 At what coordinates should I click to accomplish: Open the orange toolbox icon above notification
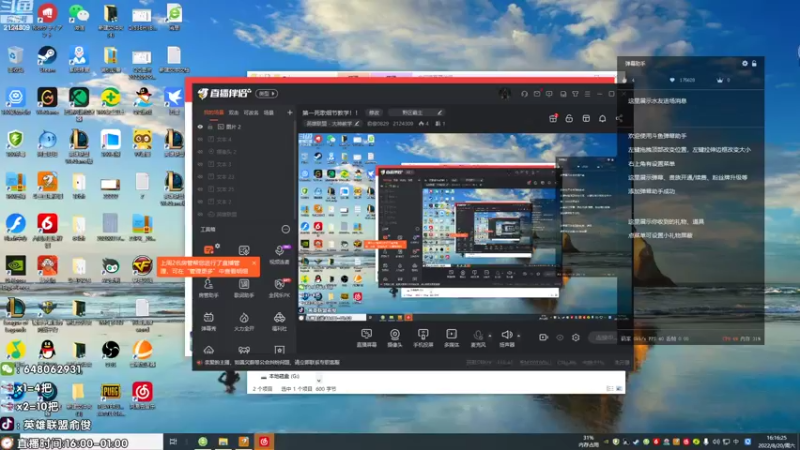pyautogui.click(x=210, y=249)
